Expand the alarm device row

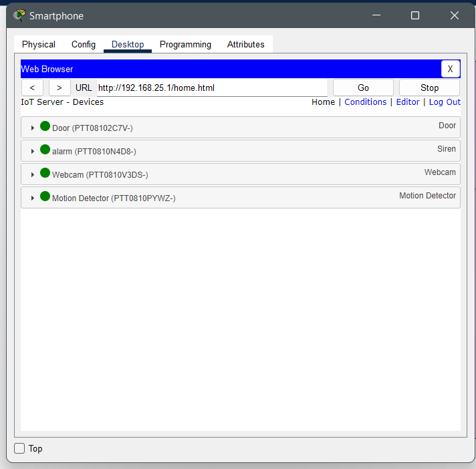pos(33,152)
